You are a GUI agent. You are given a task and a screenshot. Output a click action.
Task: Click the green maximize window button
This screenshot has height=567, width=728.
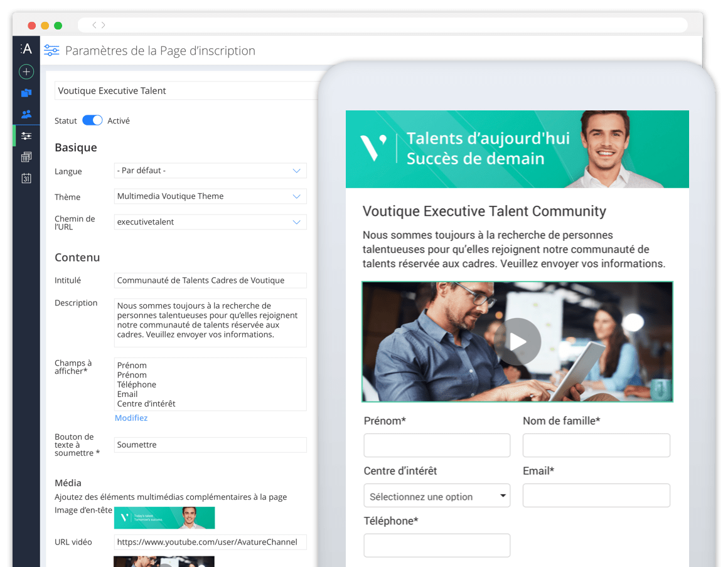click(x=58, y=26)
